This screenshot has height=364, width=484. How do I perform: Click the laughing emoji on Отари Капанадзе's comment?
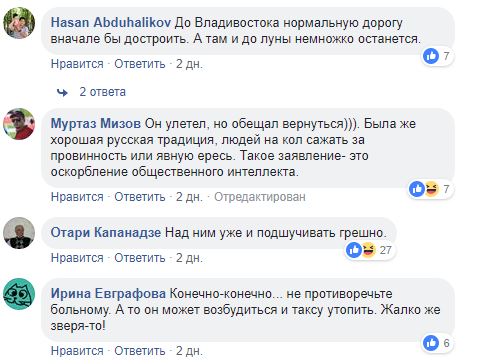coord(369,250)
